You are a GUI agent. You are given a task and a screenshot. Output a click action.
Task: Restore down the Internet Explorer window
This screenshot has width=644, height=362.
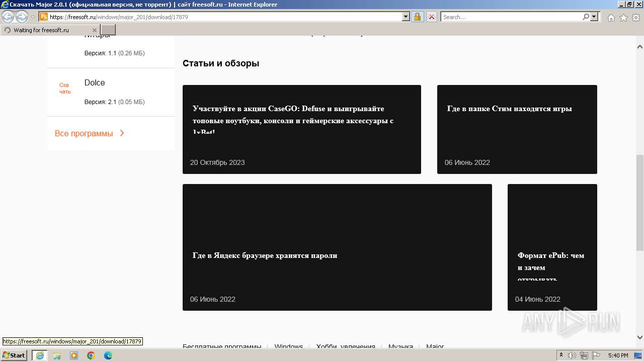629,5
